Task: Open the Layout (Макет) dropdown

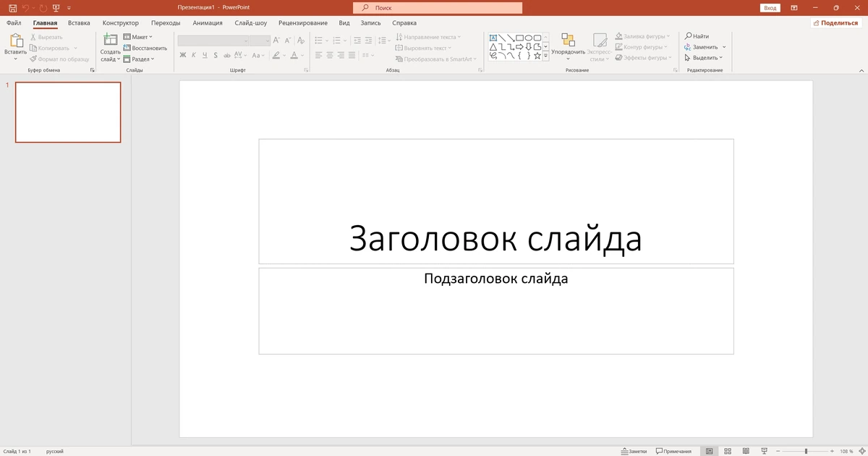Action: [x=137, y=36]
